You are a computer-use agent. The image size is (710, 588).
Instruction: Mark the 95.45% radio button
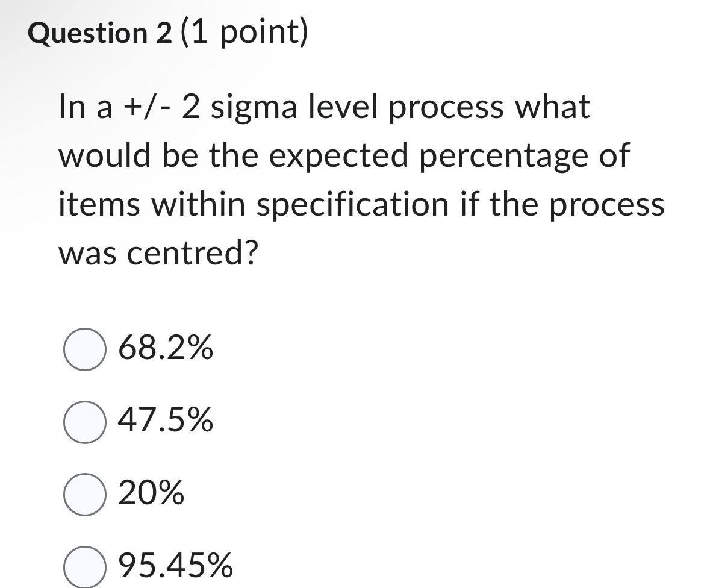(x=85, y=567)
